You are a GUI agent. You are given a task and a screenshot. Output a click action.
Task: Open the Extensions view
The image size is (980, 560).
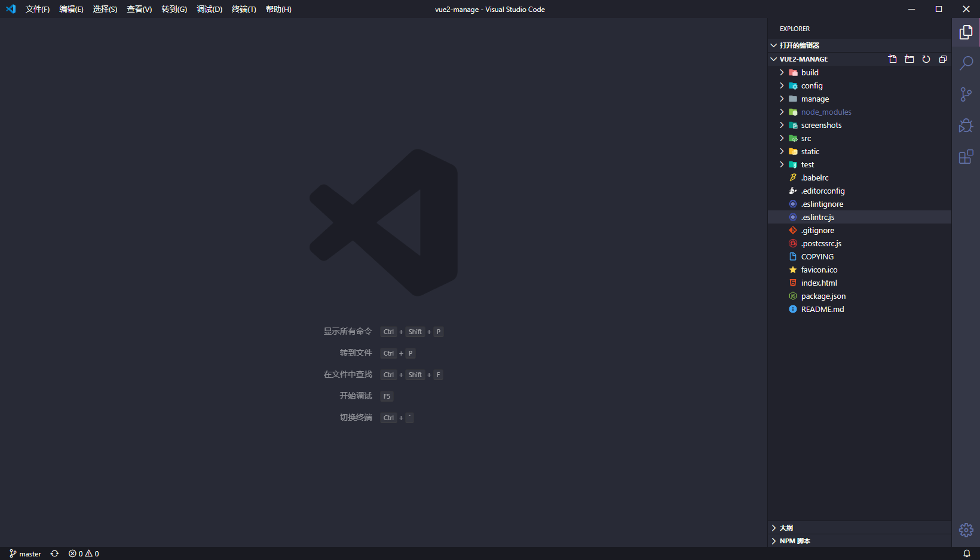point(966,157)
